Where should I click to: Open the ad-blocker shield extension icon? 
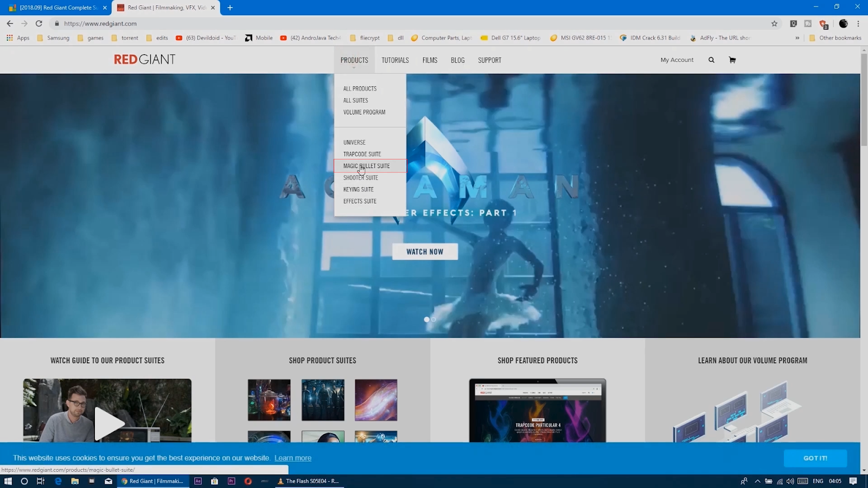823,24
